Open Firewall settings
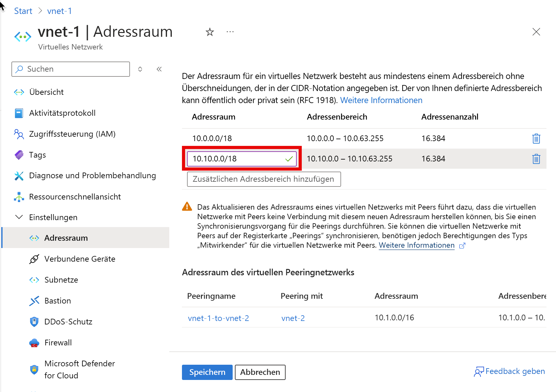The image size is (556, 392). click(x=58, y=343)
